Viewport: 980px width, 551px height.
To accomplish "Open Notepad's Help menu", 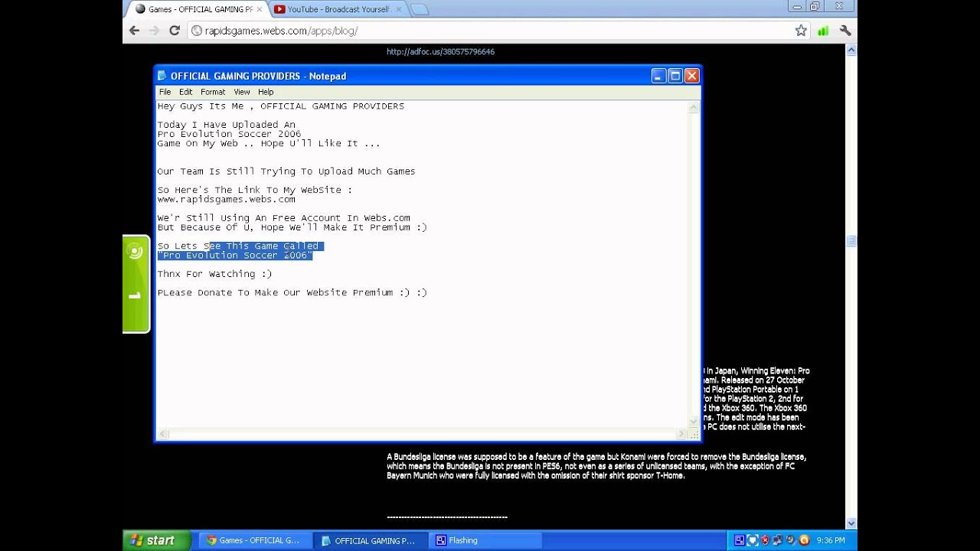I will 266,92.
